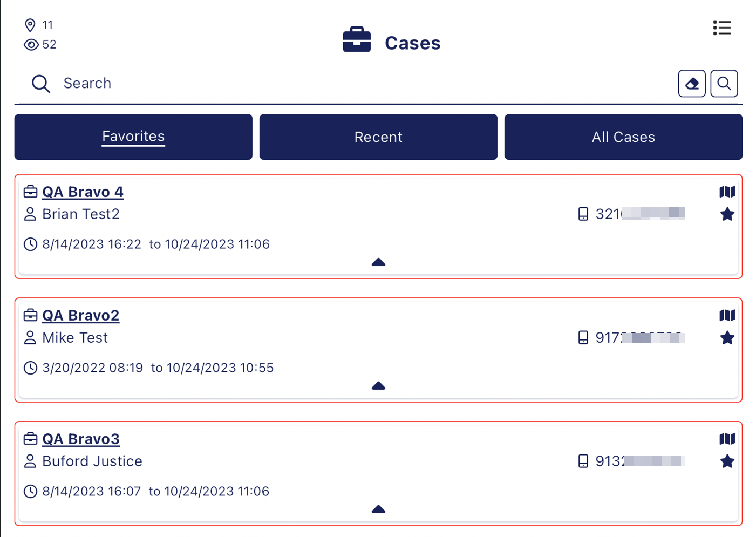
Task: Open map for QA Bravo2 case
Action: coord(727,316)
